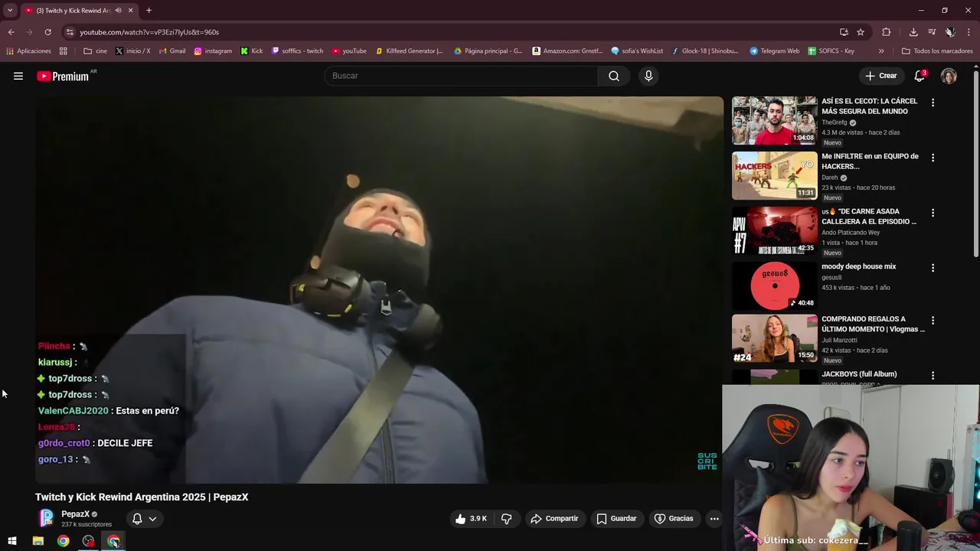Open Chrome three-dot menu
This screenshot has height=551, width=980.
tap(969, 32)
